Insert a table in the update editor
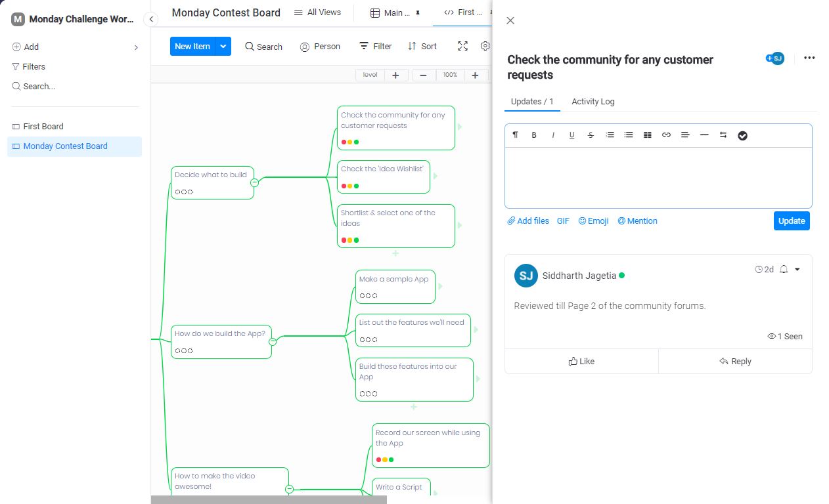This screenshot has height=504, width=829. click(648, 135)
